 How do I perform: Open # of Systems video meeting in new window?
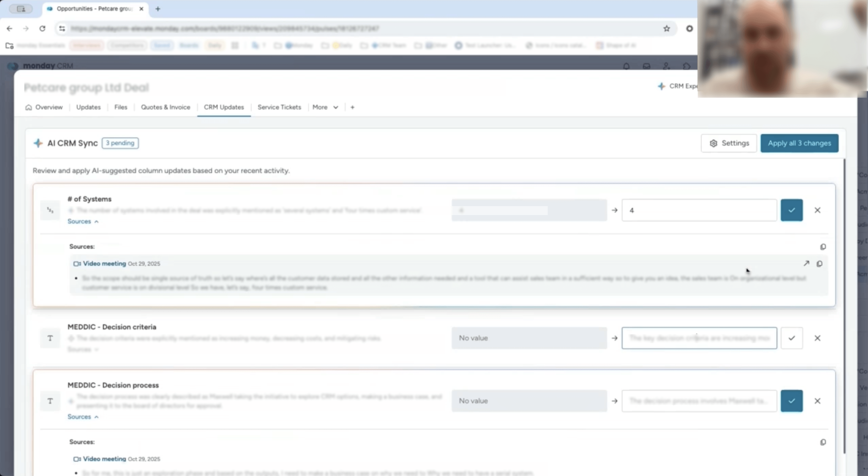806,264
